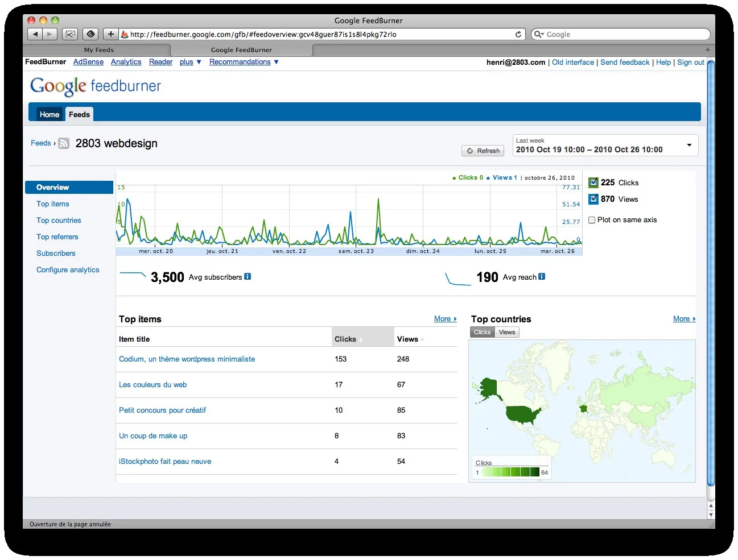Open a new tab with the plus icon

click(x=708, y=50)
